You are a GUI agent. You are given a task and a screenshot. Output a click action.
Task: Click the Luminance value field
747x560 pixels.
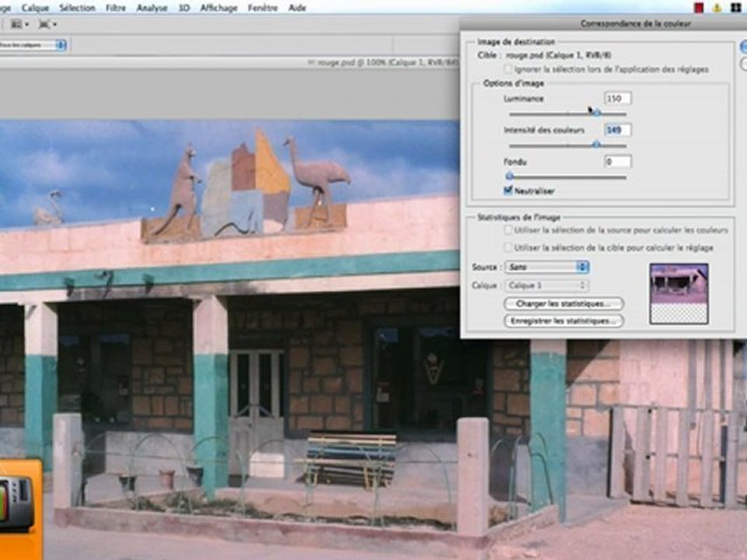tap(617, 98)
